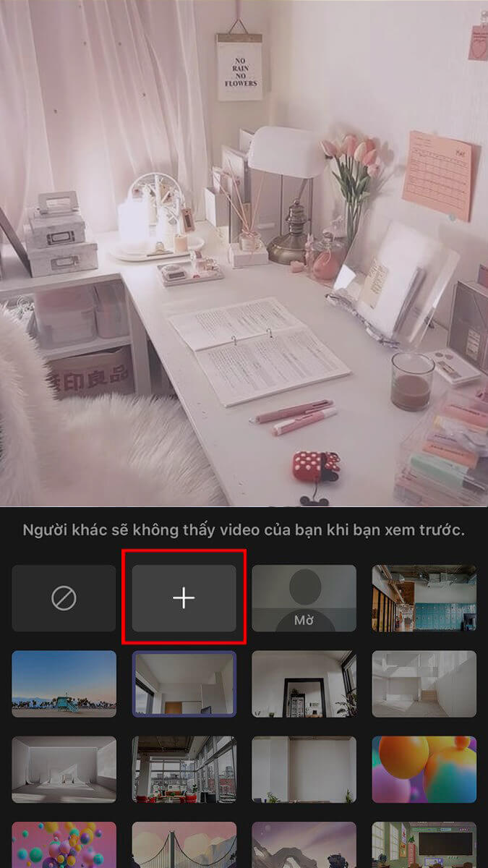Tap the video preview of the desk
This screenshot has width=488, height=868.
244,289
